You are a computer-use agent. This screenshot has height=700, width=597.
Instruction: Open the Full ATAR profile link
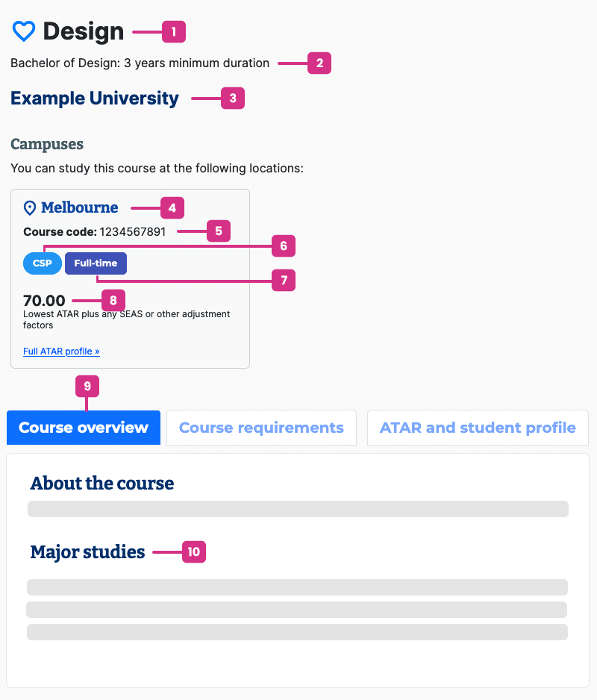pos(61,351)
